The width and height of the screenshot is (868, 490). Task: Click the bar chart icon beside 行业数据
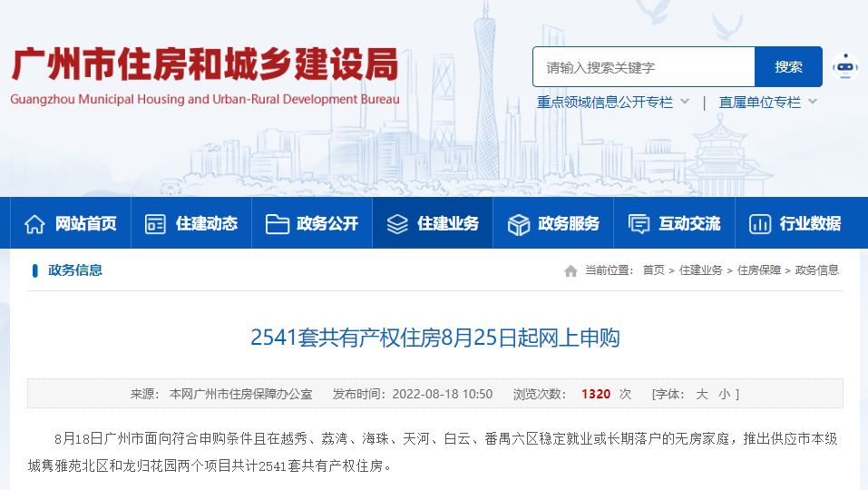(759, 224)
